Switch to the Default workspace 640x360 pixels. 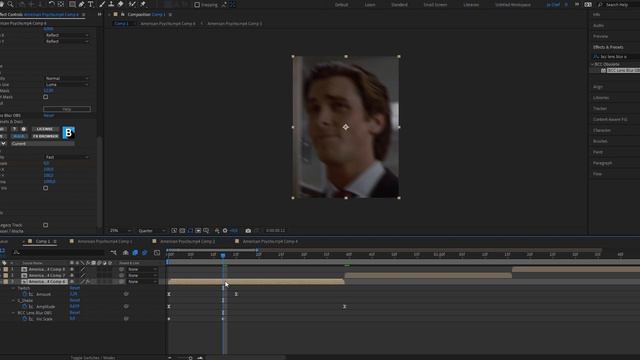[x=341, y=5]
